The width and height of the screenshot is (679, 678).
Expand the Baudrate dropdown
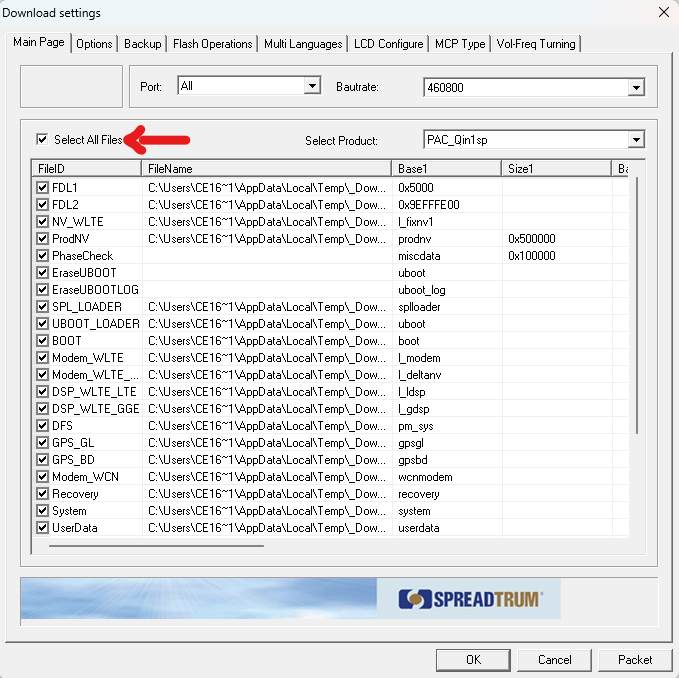[x=635, y=88]
